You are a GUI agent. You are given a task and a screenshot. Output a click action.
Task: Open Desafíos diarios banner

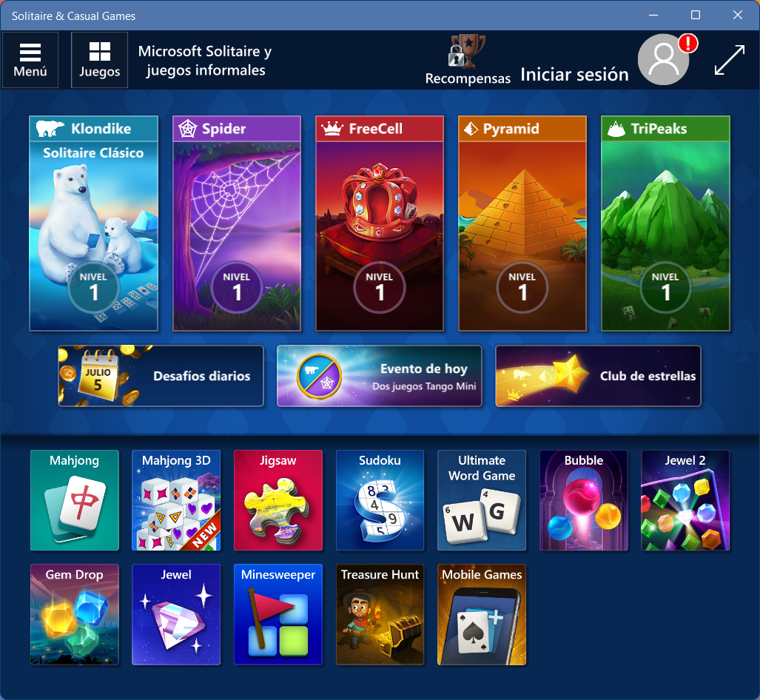coord(161,376)
